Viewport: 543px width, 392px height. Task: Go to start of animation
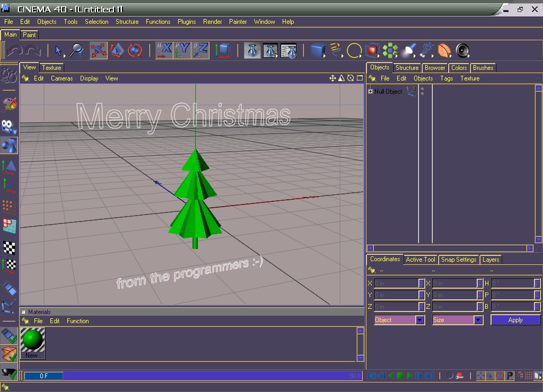tap(372, 376)
